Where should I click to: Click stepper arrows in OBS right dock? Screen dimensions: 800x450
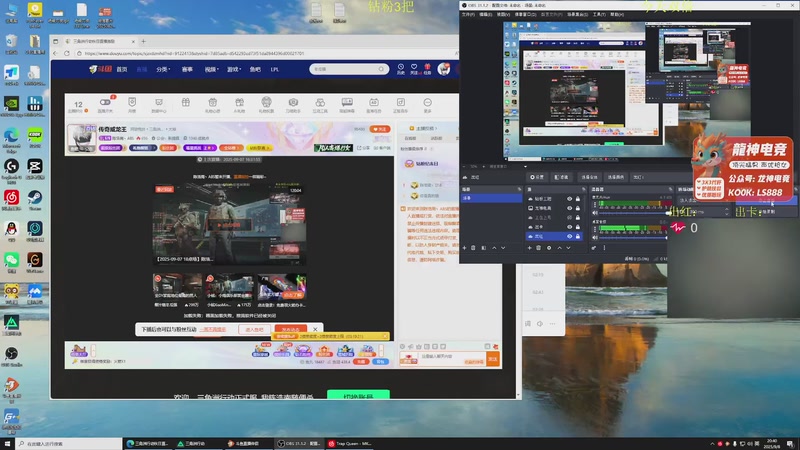727,211
